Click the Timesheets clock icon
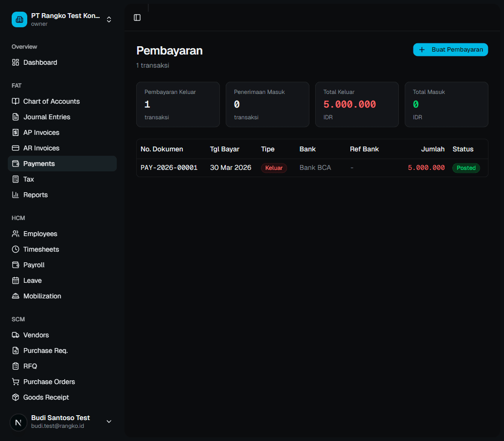Screen dimensions: 504x441 pos(16,249)
